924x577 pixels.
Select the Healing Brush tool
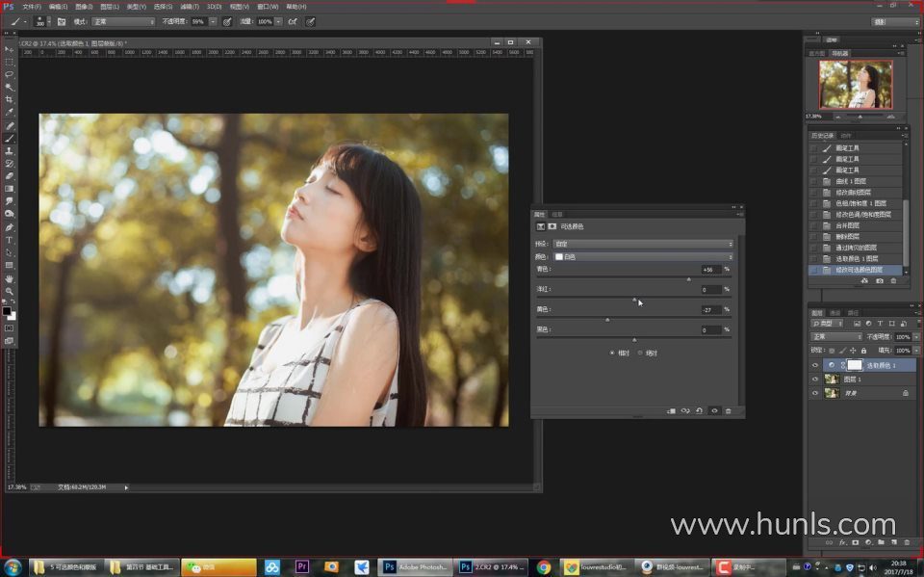point(9,125)
